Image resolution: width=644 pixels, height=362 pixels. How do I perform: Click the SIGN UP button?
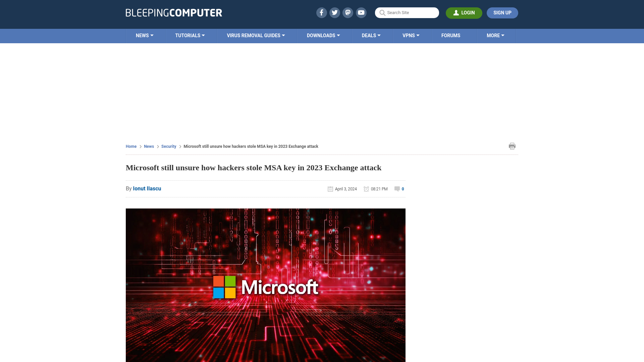[x=502, y=13]
